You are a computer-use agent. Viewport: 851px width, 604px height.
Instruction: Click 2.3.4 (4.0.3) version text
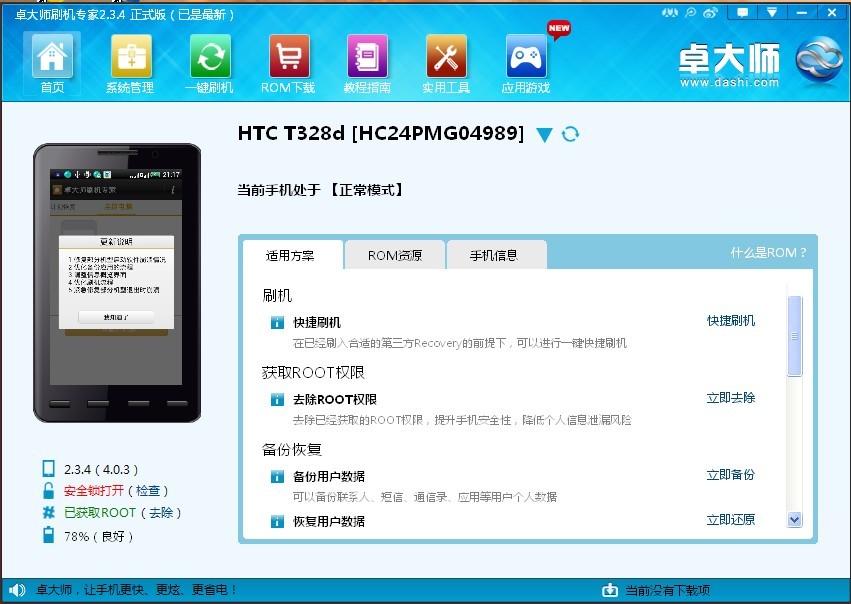tap(101, 469)
